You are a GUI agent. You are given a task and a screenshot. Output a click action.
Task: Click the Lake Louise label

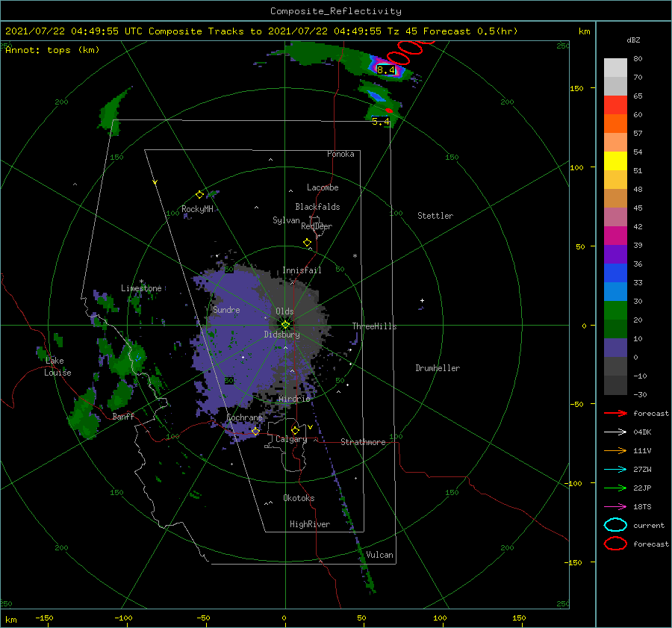pyautogui.click(x=57, y=367)
